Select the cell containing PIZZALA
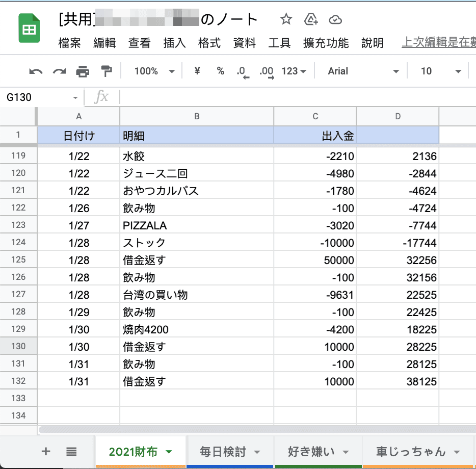476x469 pixels. pos(197,225)
